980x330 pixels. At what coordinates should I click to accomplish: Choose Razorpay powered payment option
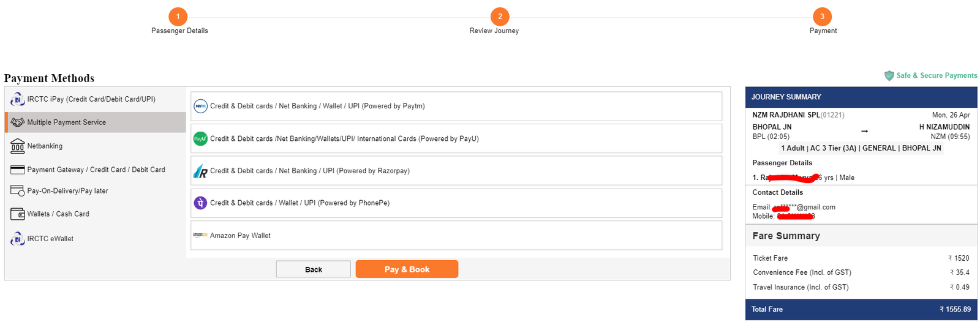[x=309, y=171]
